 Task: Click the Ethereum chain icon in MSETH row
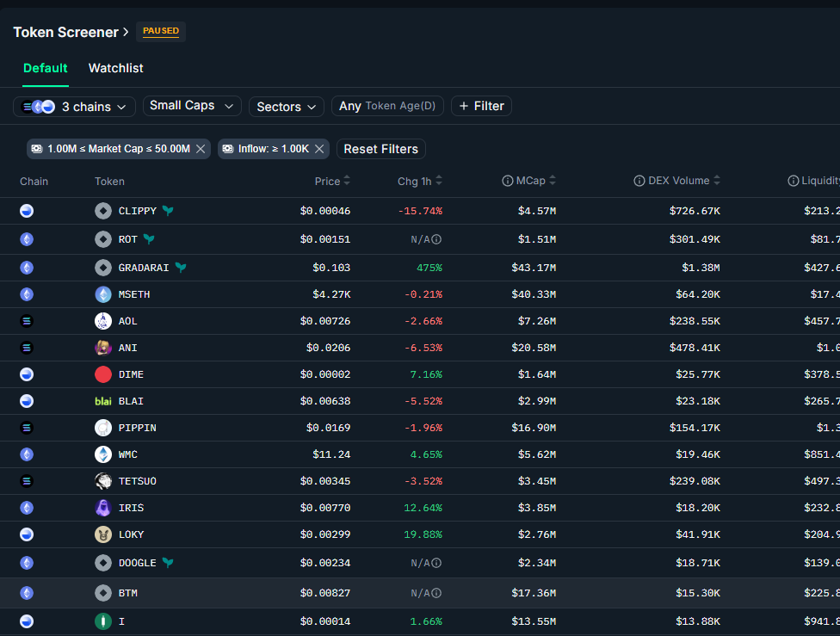[27, 294]
